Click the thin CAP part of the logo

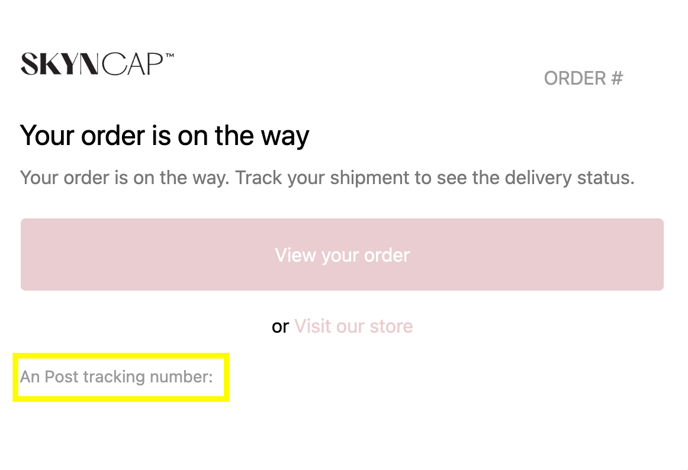coord(132,64)
